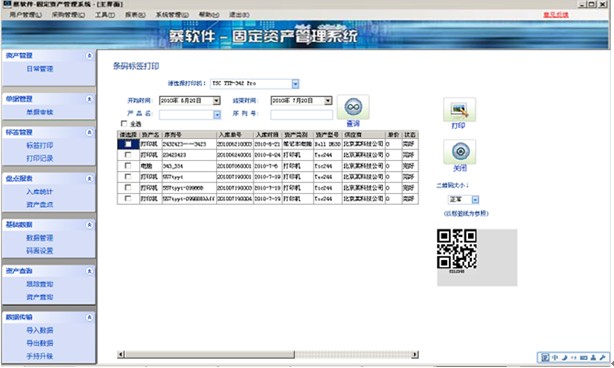Click the 序列号 column header

[x=189, y=135]
